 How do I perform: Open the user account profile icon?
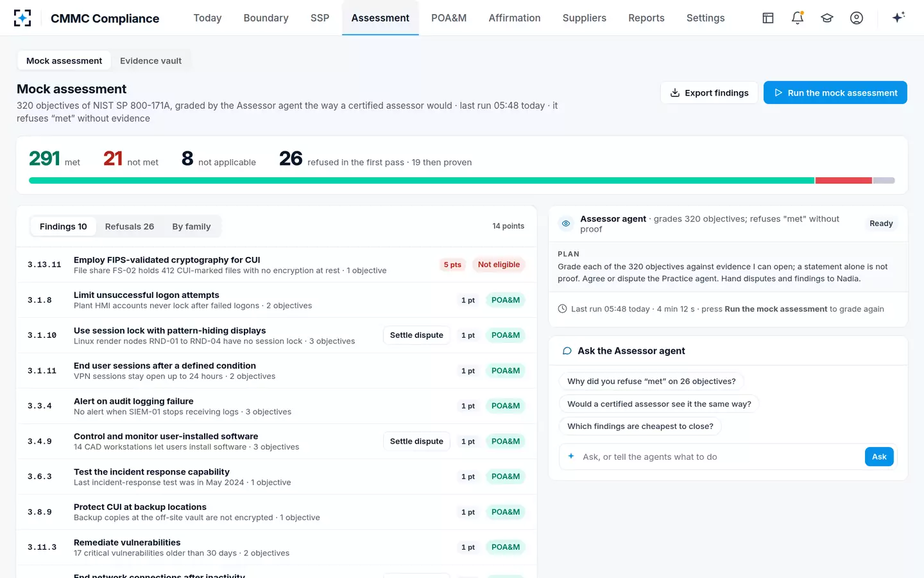coord(857,18)
